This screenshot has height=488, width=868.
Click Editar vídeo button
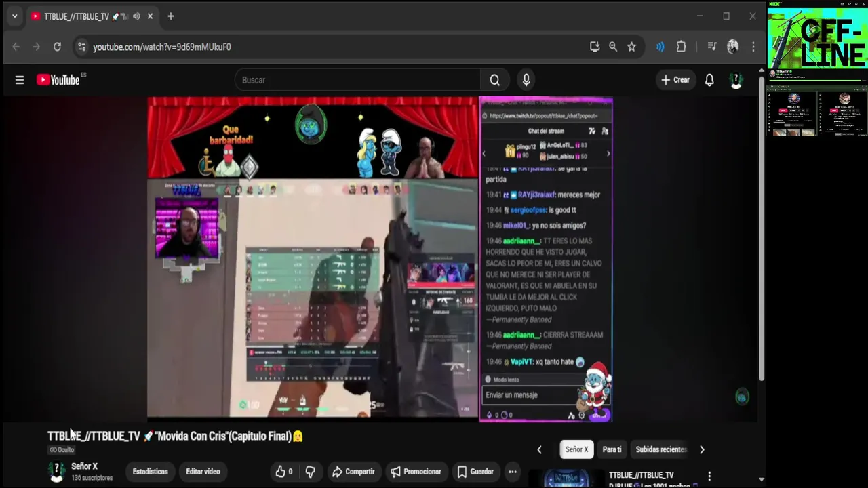(203, 472)
